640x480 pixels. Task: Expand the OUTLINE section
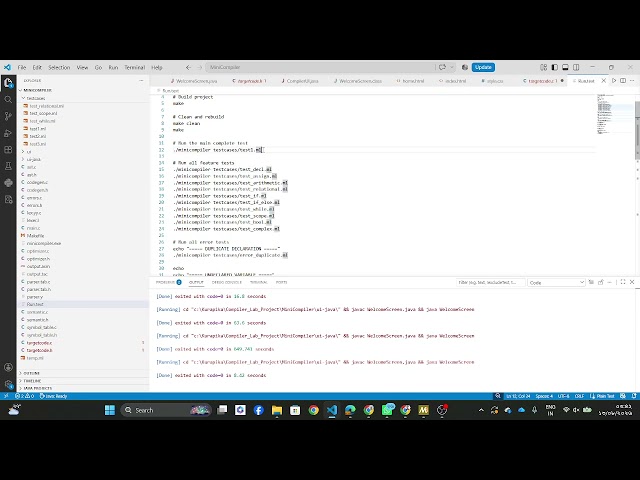pyautogui.click(x=84, y=373)
